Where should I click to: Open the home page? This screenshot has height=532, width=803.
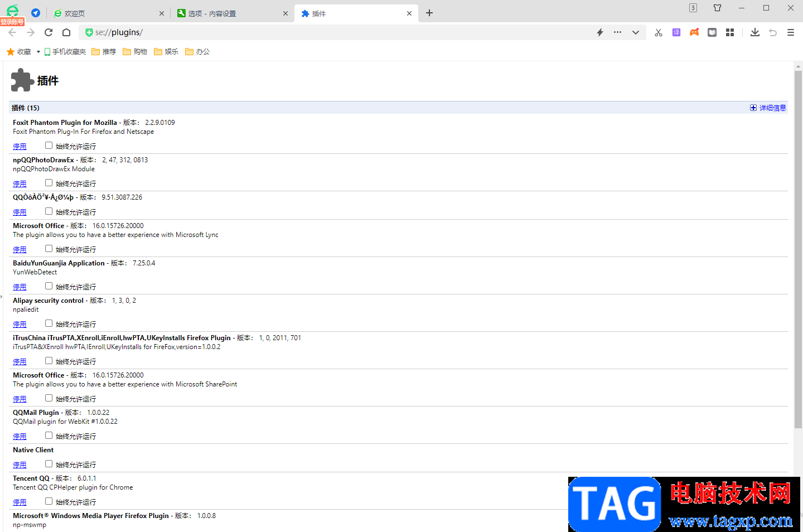[x=66, y=32]
